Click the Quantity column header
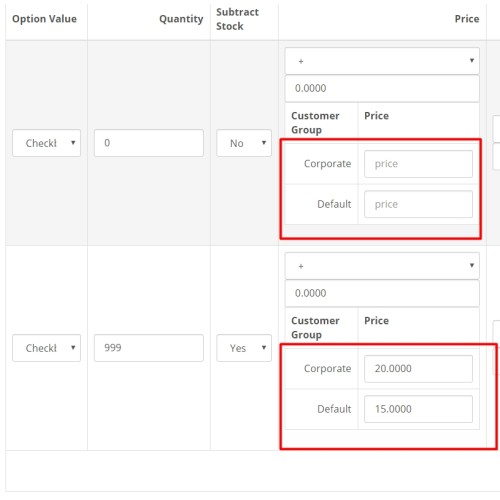This screenshot has width=500, height=500. click(181, 19)
